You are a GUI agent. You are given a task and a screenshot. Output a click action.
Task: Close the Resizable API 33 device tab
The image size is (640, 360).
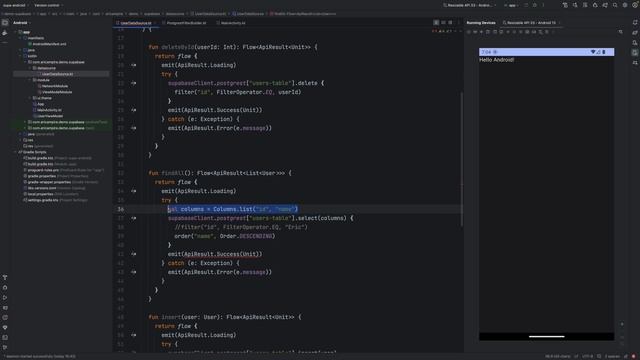(560, 23)
